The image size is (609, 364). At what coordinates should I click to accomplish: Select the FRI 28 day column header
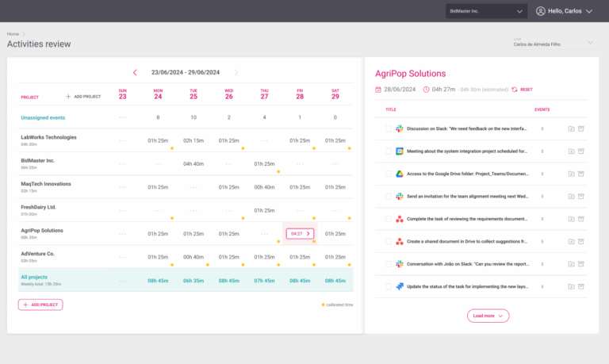(300, 94)
